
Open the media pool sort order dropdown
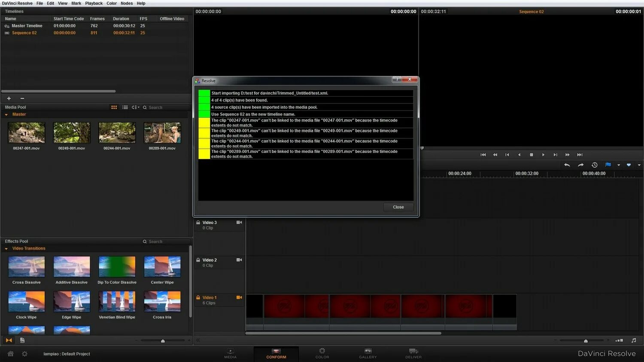click(x=135, y=107)
